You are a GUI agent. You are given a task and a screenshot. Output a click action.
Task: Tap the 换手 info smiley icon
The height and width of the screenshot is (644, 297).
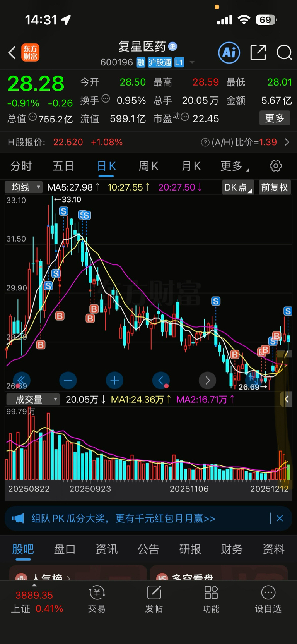point(106,99)
